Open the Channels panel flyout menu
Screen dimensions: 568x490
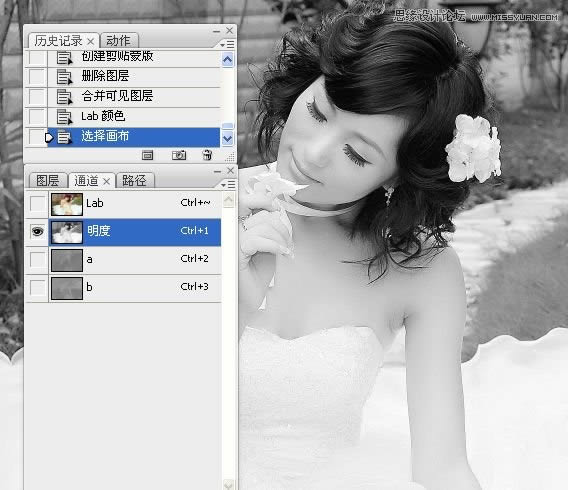[x=228, y=185]
